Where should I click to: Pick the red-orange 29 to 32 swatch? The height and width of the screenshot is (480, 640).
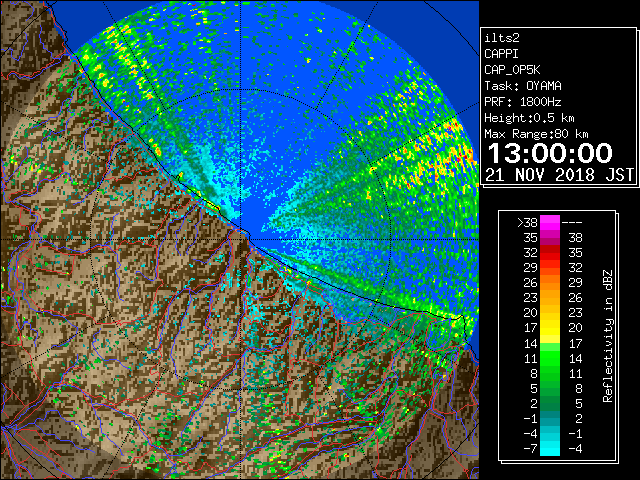pos(550,268)
